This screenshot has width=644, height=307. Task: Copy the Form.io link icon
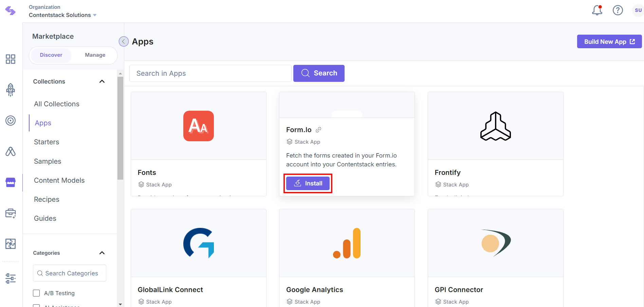(318, 130)
